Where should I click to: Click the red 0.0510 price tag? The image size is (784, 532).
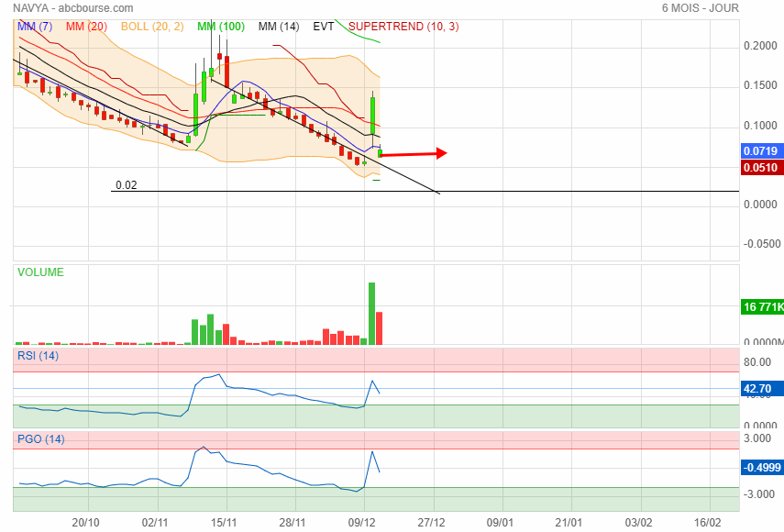[x=761, y=168]
